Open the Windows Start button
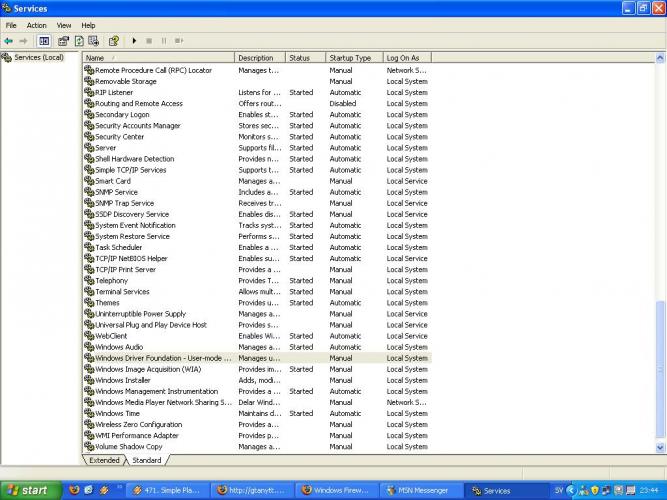667x500 pixels. click(x=29, y=490)
